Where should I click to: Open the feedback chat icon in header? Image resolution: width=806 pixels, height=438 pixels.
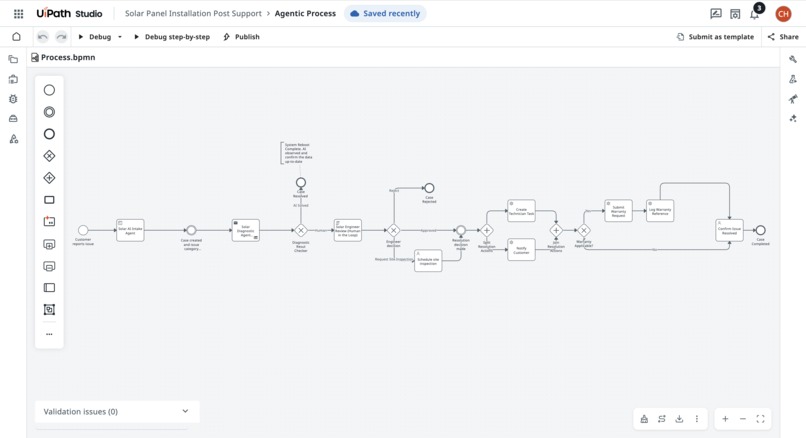(x=716, y=14)
